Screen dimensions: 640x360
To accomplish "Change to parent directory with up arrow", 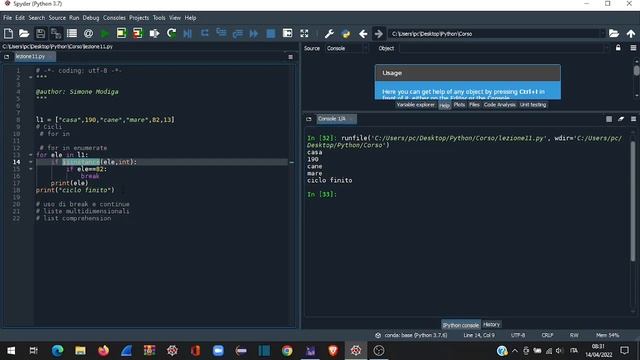I will click(x=631, y=33).
